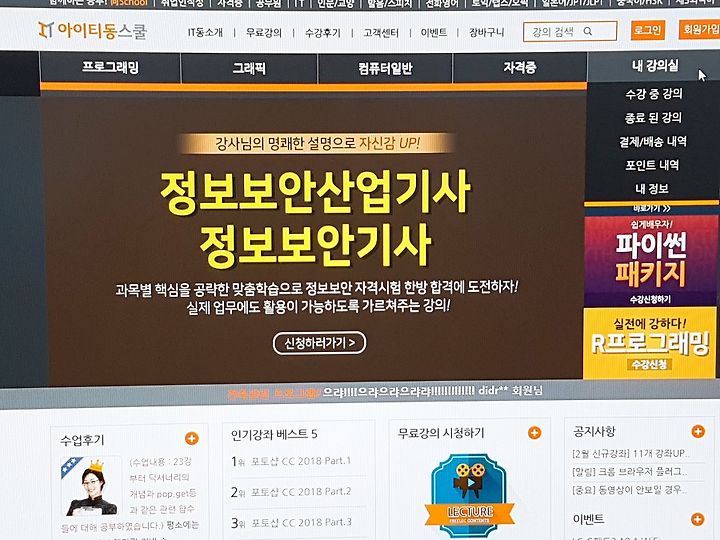Click 취업연계장 in top strip
This screenshot has width=720, height=540.
coord(182,3)
